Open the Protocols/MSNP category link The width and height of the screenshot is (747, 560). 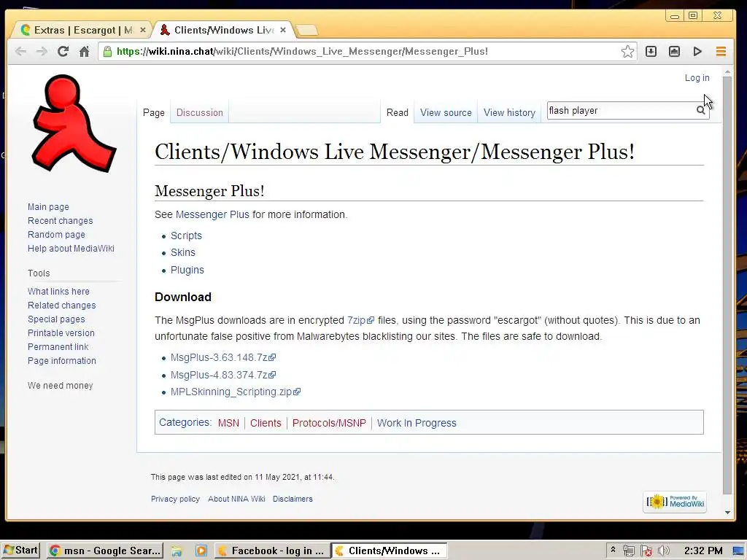(x=329, y=423)
